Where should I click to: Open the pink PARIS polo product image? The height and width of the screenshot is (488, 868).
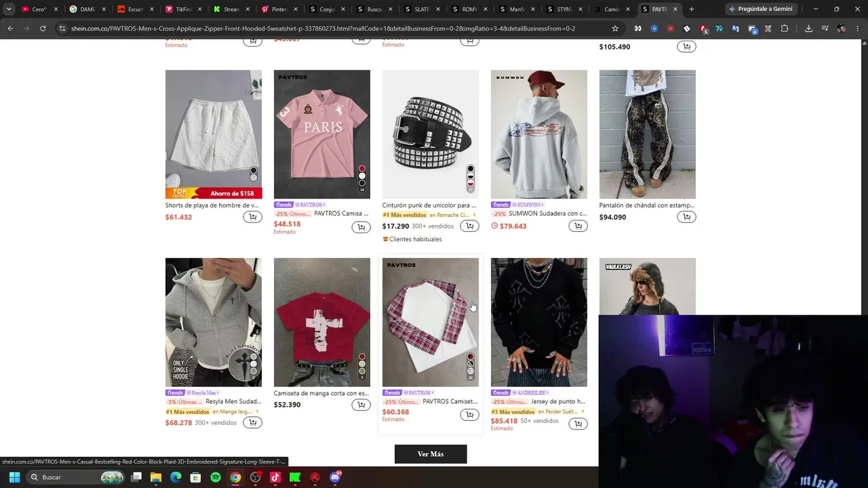coord(322,134)
